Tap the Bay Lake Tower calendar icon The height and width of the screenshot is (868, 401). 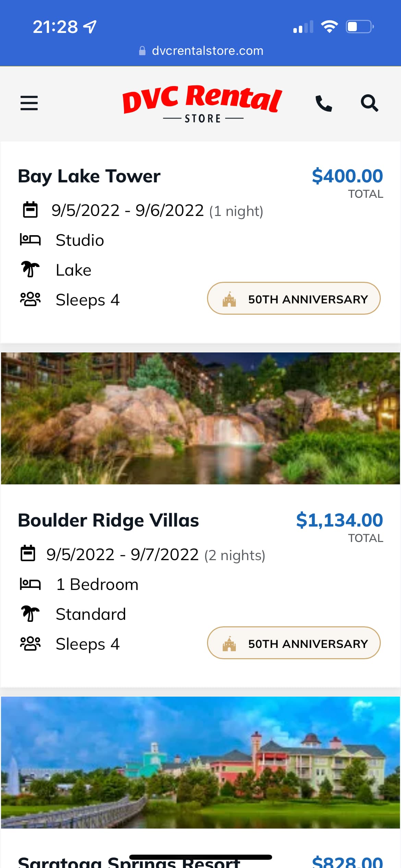coord(30,210)
